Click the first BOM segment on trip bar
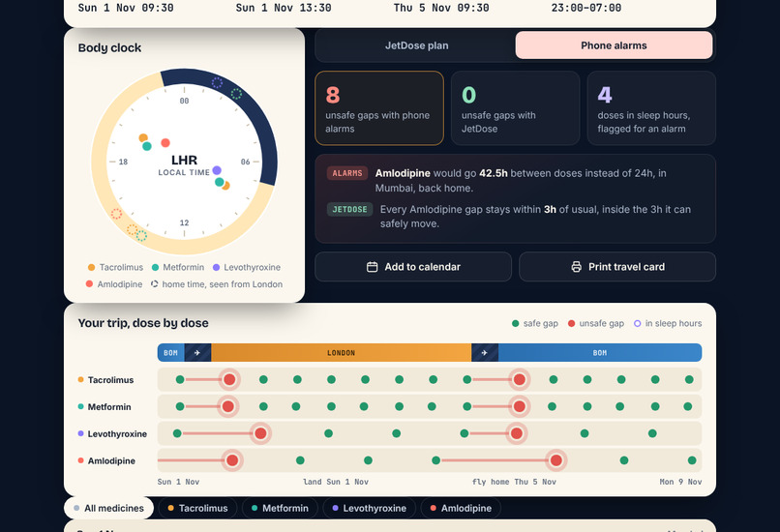 [170, 353]
